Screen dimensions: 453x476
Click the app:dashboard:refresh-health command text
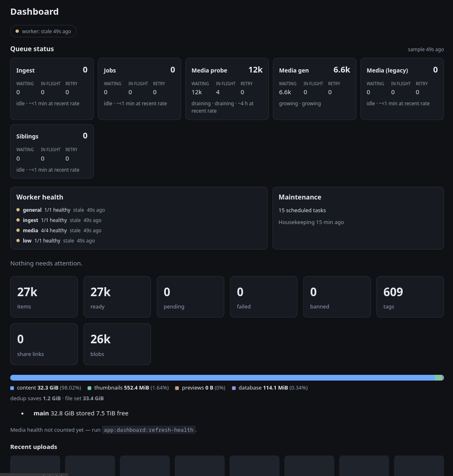coord(149,430)
